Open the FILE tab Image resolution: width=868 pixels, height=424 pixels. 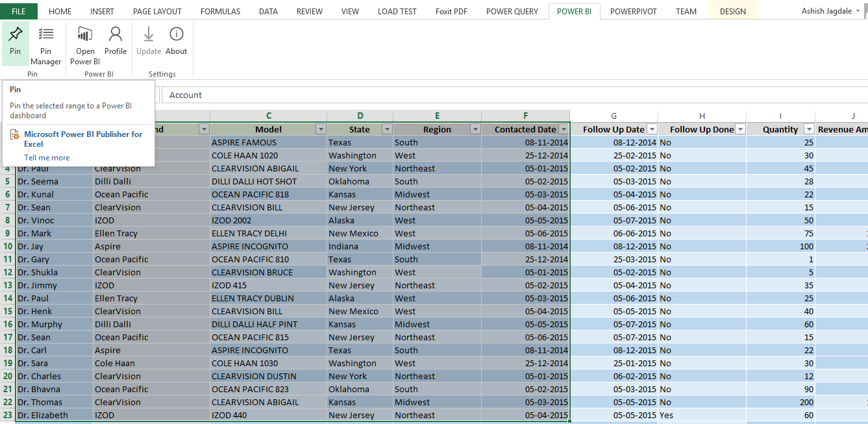(19, 11)
